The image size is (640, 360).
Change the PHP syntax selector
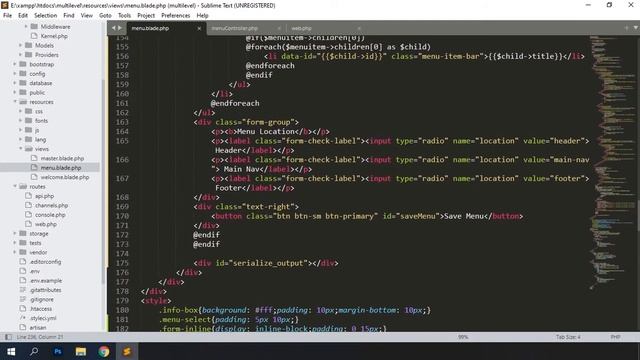(x=616, y=337)
